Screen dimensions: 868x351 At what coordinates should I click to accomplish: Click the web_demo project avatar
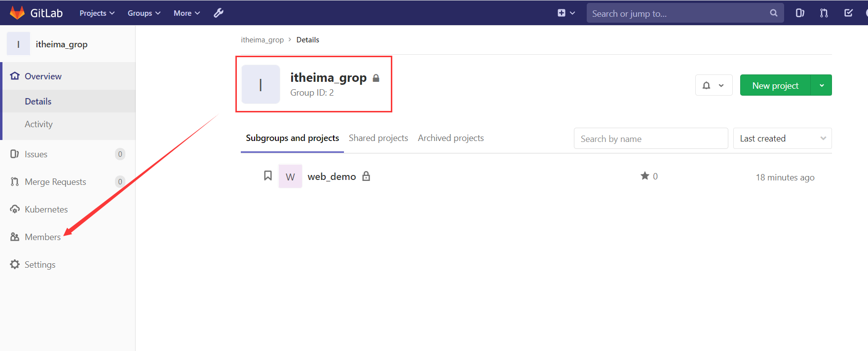(290, 176)
